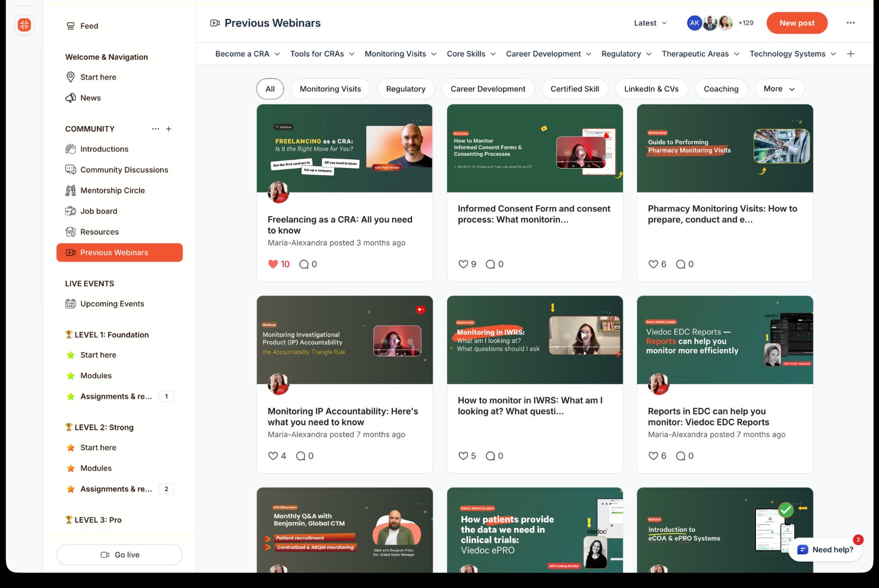Expand Core Skills menu

click(x=471, y=54)
